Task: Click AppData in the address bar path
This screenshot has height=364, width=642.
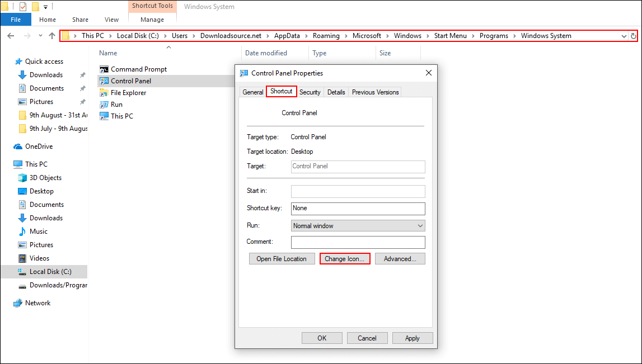Action: pyautogui.click(x=287, y=36)
